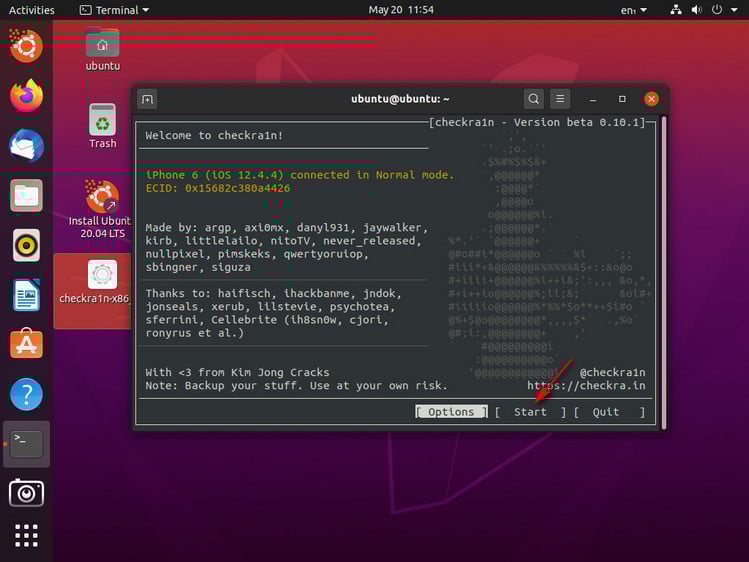Show the applications grid
749x562 pixels.
(x=26, y=536)
